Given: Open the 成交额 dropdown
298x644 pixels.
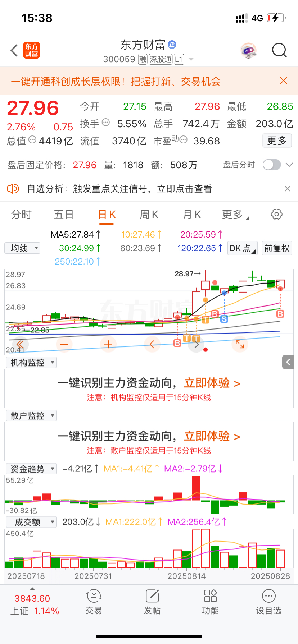Looking at the screenshot, I should [x=31, y=522].
